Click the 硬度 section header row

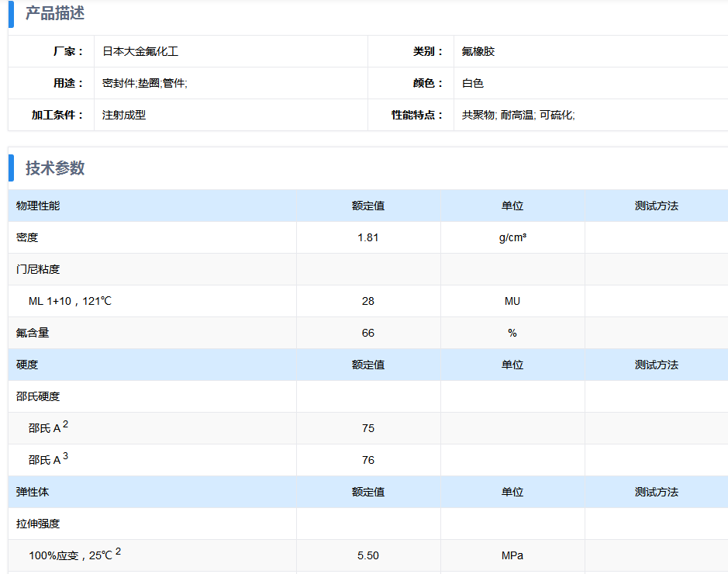tap(27, 365)
